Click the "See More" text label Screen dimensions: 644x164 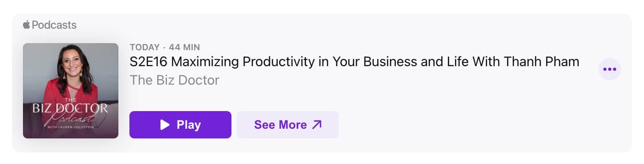tap(280, 125)
